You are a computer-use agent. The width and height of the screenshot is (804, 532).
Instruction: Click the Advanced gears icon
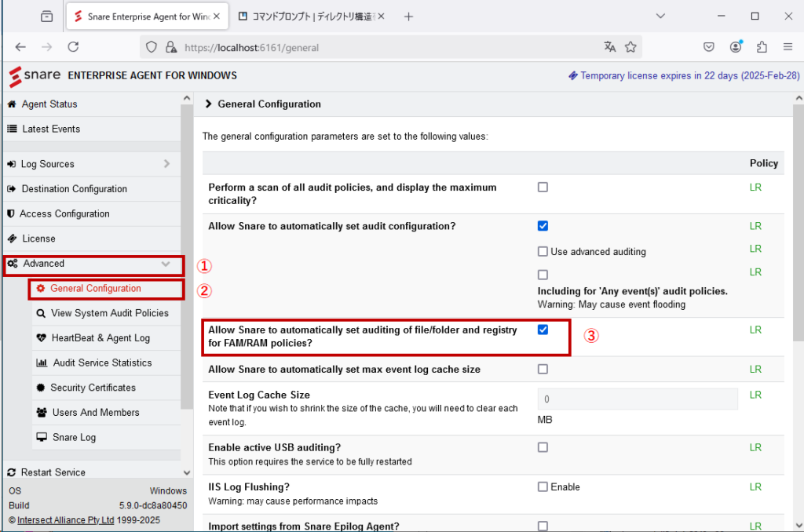(x=13, y=264)
